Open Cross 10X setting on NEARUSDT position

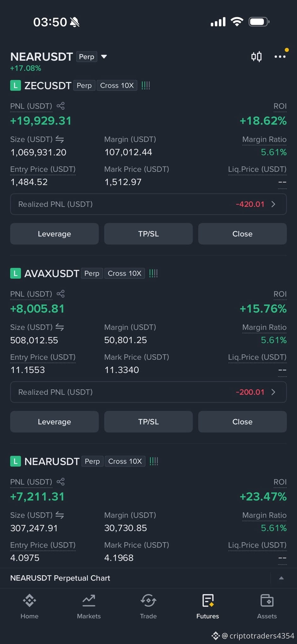(x=125, y=461)
